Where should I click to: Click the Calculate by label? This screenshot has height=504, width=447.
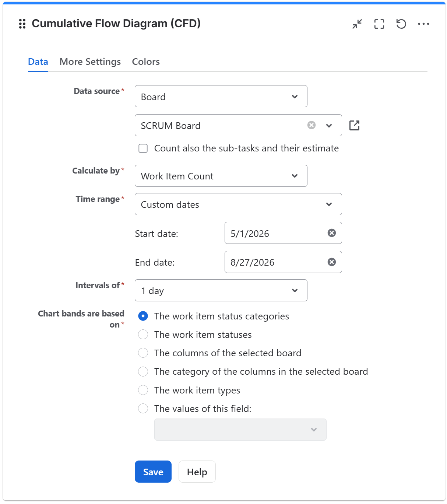96,171
